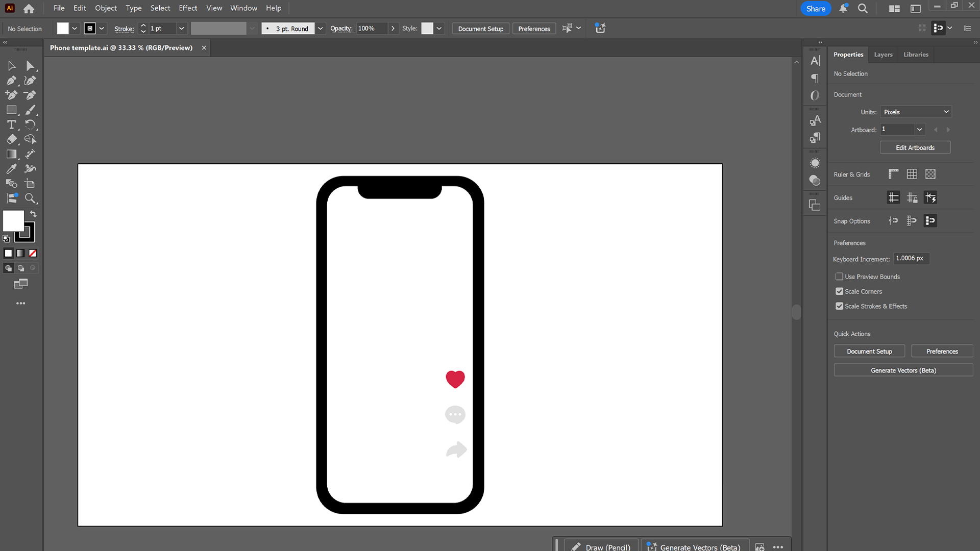Toggle Lock Guides button

(x=912, y=197)
